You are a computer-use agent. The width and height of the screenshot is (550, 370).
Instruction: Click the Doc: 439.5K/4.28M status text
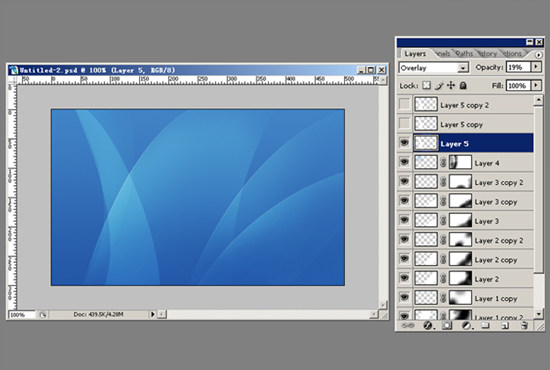pyautogui.click(x=98, y=315)
